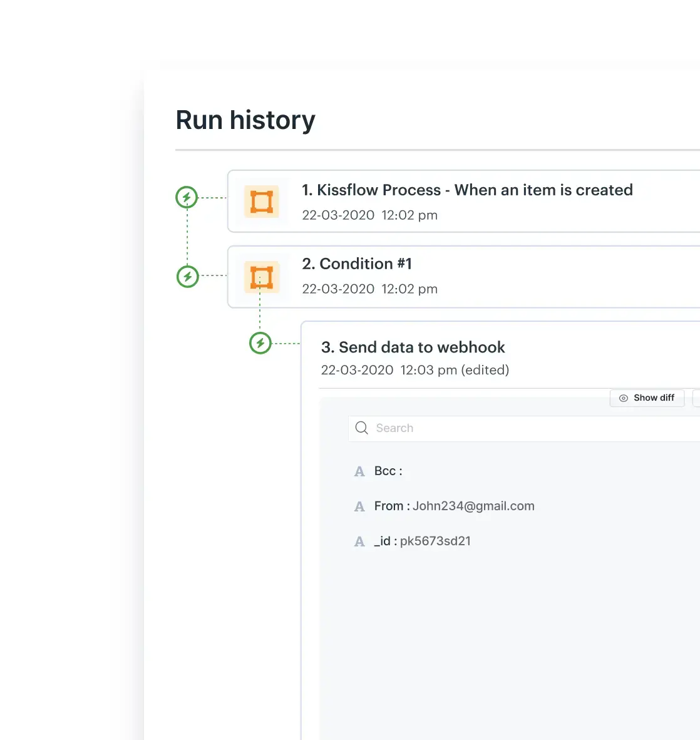Viewport: 700px width, 740px height.
Task: Click the lightning status icon beside Condition #1
Action: tap(187, 277)
